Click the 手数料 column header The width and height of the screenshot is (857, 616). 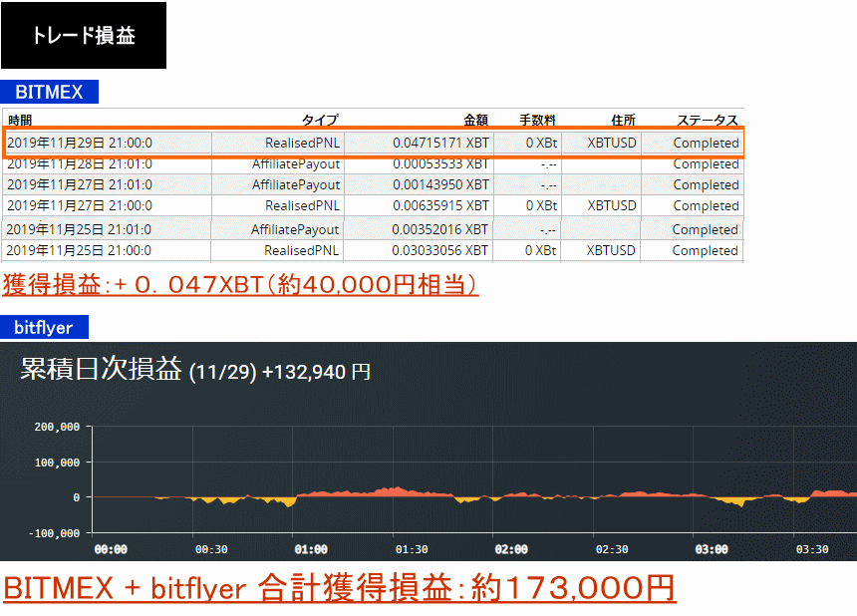[537, 120]
